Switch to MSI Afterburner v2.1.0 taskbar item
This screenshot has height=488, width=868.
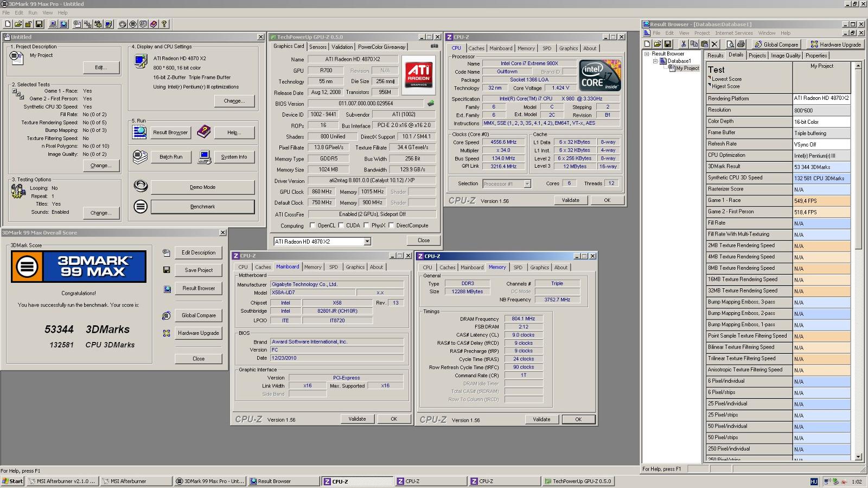[x=62, y=481]
